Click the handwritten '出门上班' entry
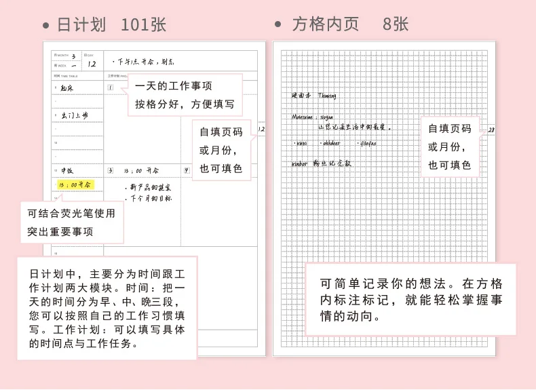 (75, 115)
